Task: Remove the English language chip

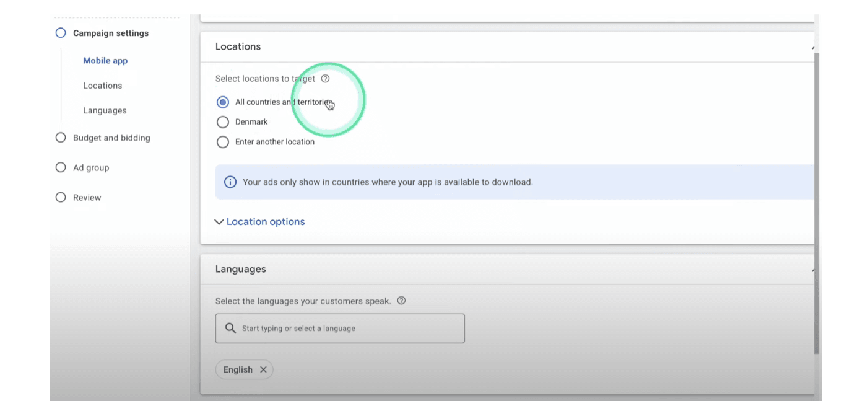Action: click(263, 369)
